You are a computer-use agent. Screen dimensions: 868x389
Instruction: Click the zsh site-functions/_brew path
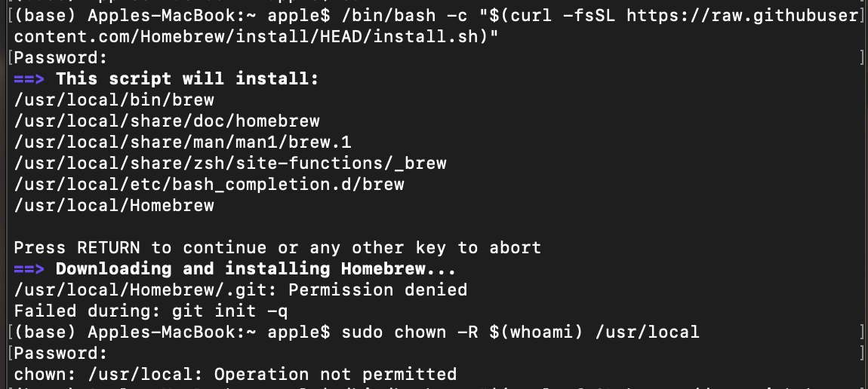(230, 163)
